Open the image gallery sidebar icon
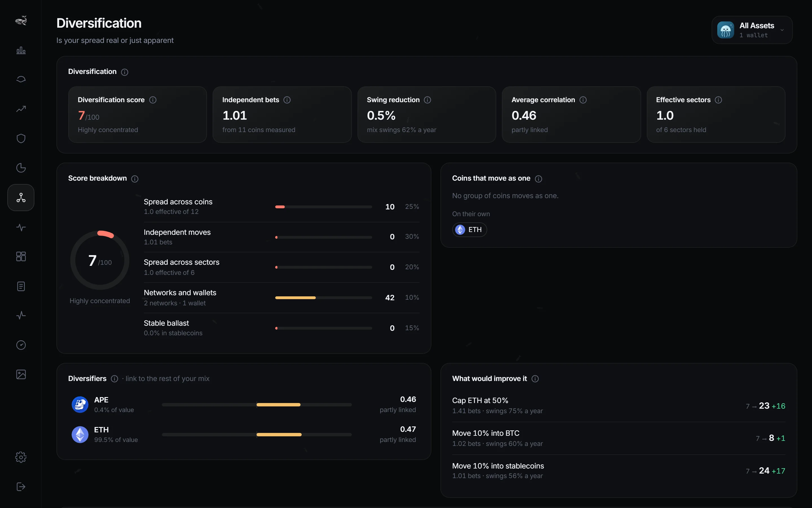This screenshot has height=508, width=812. pos(21,374)
